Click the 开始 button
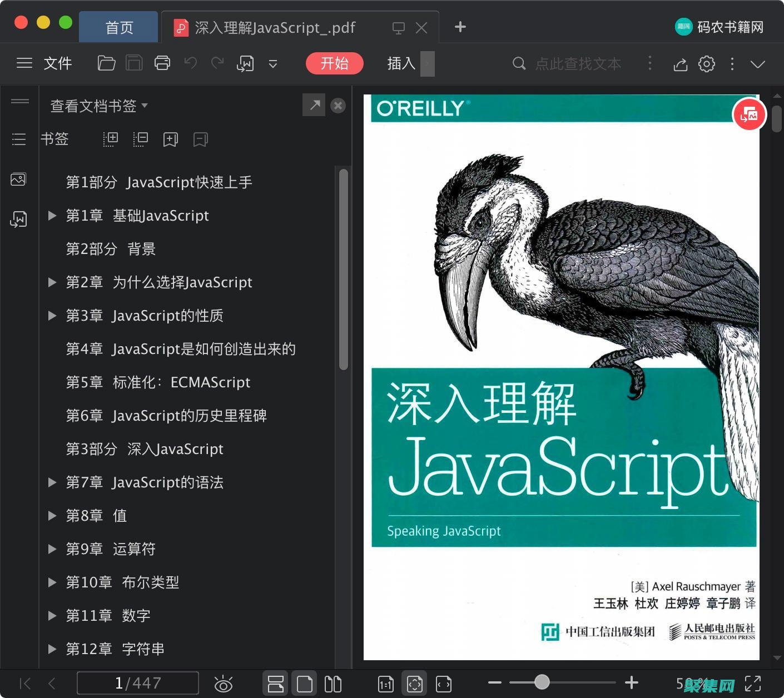784x698 pixels. pyautogui.click(x=334, y=63)
